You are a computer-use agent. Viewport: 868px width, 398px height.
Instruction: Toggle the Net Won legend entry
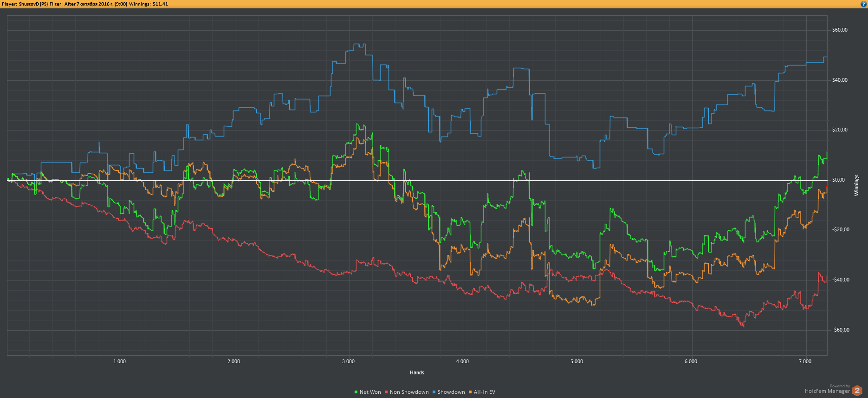[x=368, y=392]
